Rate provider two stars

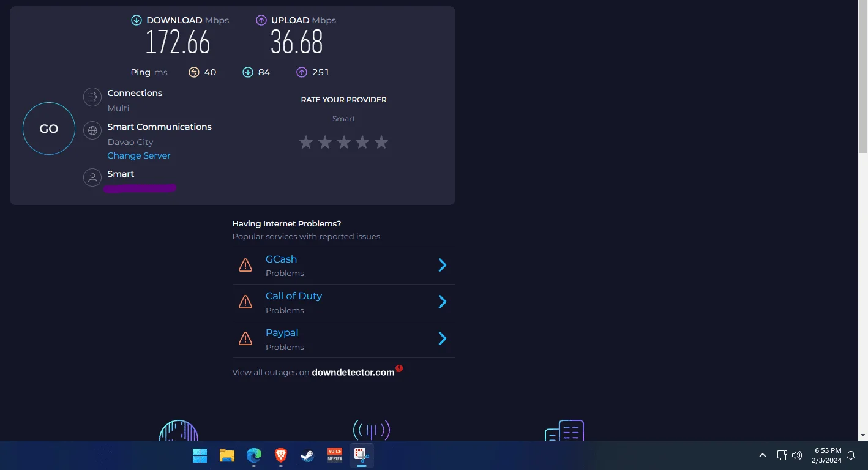[x=325, y=143]
